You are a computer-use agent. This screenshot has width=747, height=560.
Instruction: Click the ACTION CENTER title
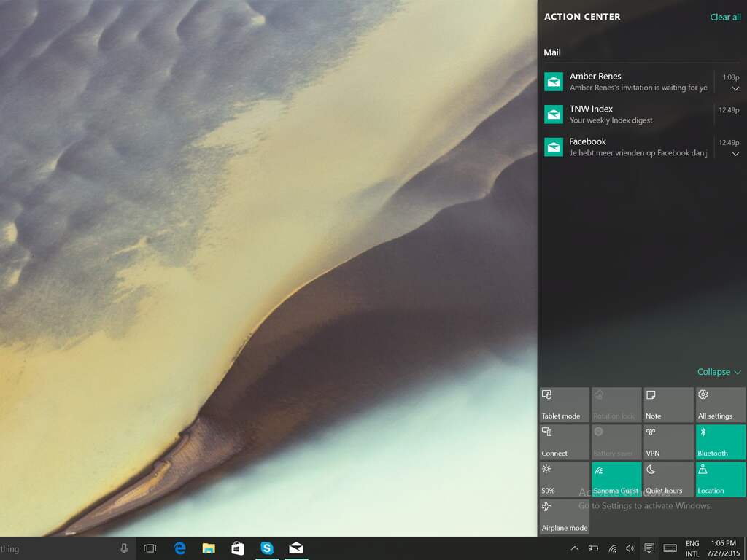tap(582, 17)
